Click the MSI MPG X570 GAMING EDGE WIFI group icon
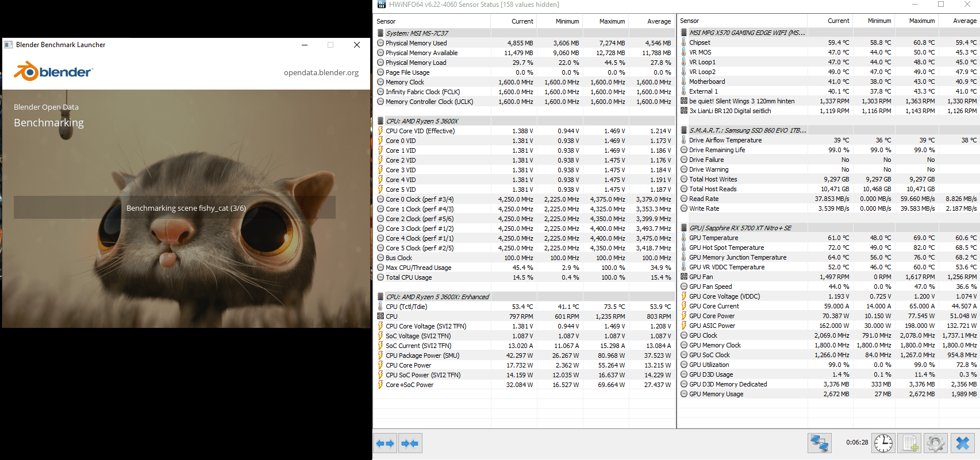 684,33
